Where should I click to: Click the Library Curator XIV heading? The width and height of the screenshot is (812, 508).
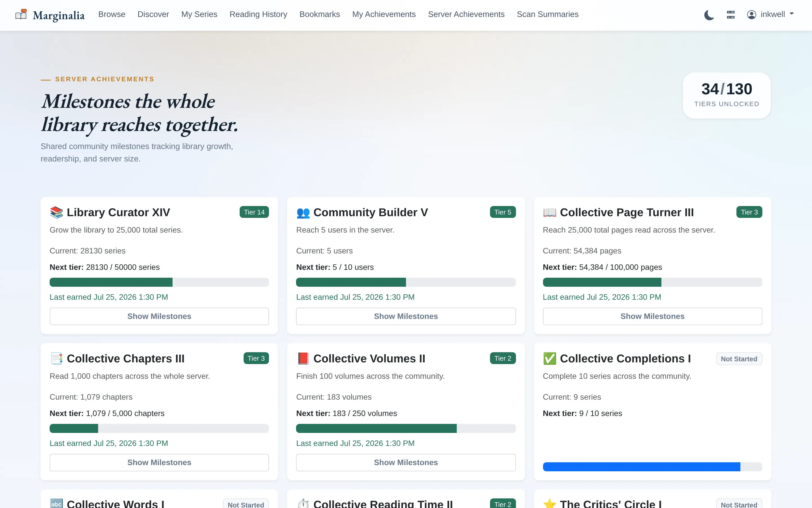tap(118, 212)
